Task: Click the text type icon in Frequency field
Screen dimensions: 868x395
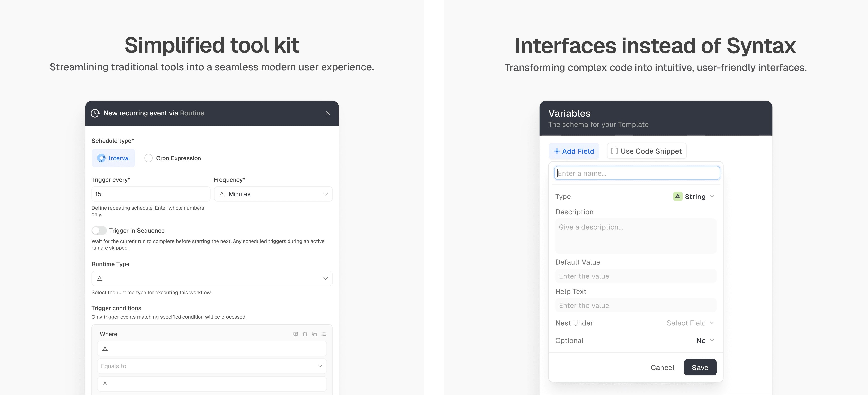Action: point(222,194)
